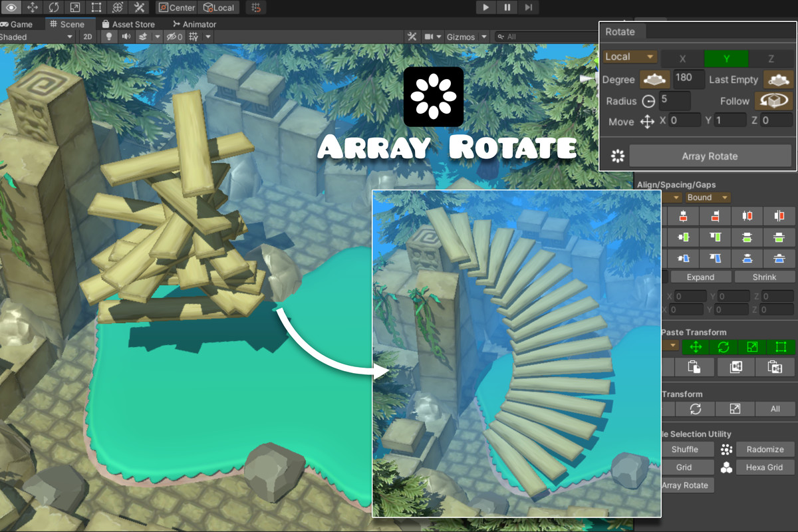The image size is (798, 532).
Task: Select the Rect transform tool in toolbar
Action: tap(96, 7)
